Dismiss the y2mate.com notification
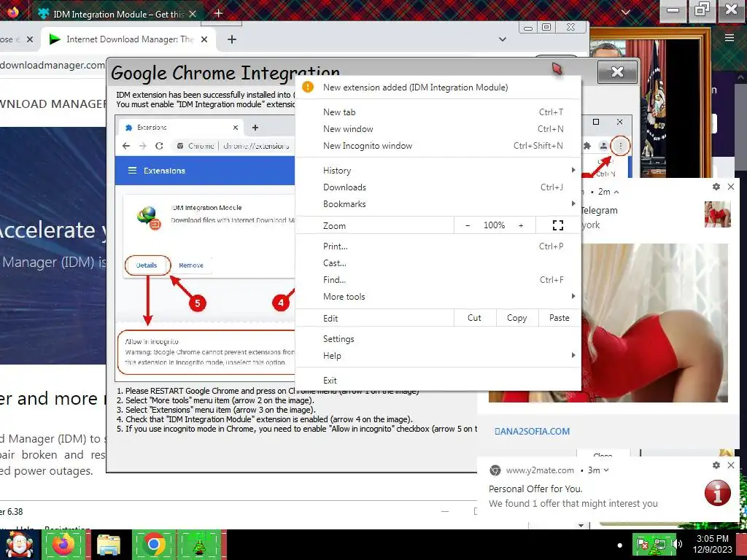747x560 pixels. [x=731, y=465]
